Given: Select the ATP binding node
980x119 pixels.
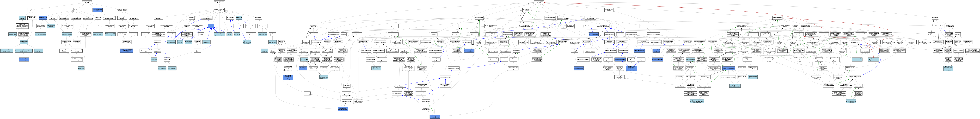Looking at the screenshot, I should click(81, 69).
